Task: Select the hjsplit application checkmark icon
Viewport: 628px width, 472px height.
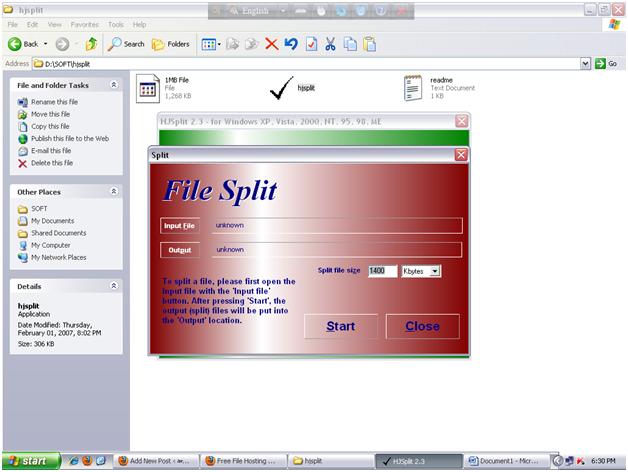Action: click(281, 88)
